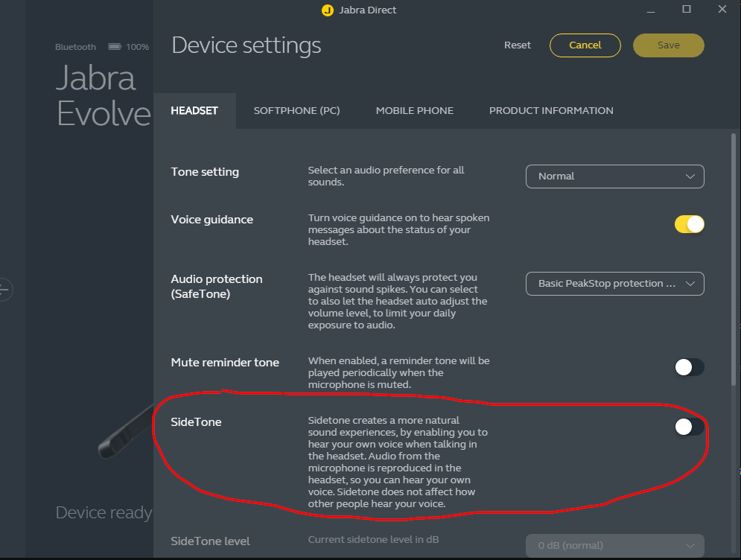Screen dimensions: 741x560
Task: Enable the Mute reminder tone toggle
Action: click(x=689, y=367)
